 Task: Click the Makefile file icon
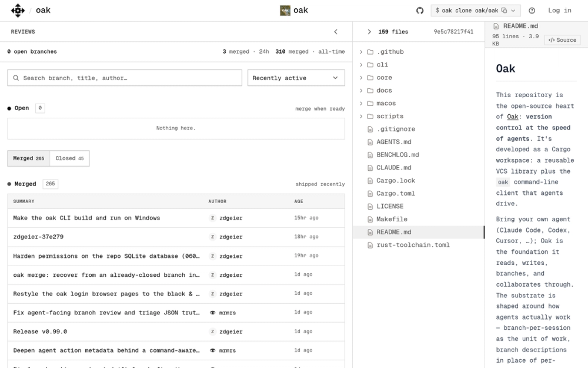(370, 219)
